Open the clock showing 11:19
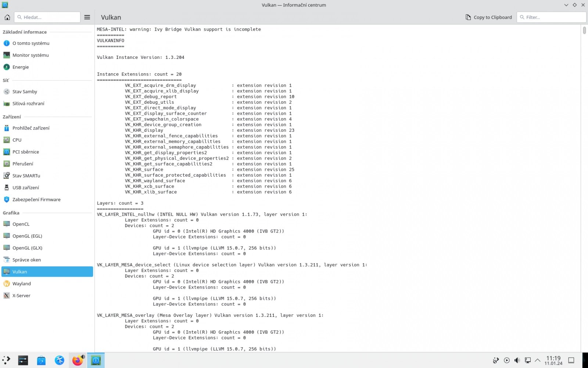This screenshot has width=588, height=368. pos(553,360)
